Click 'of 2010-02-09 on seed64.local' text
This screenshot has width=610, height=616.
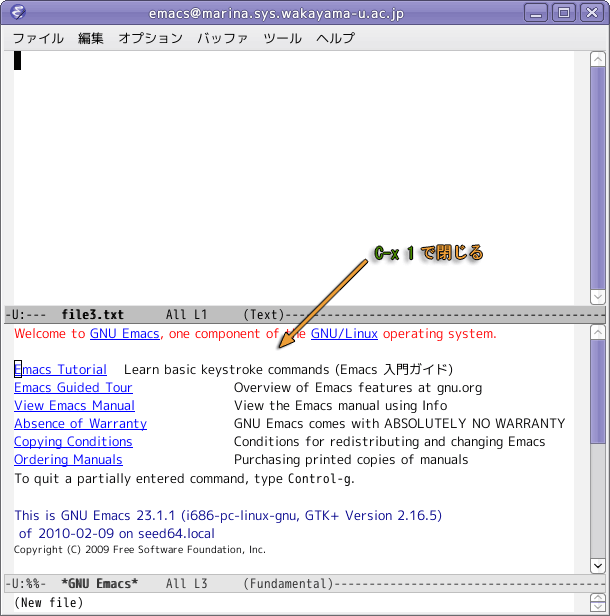[x=117, y=534]
